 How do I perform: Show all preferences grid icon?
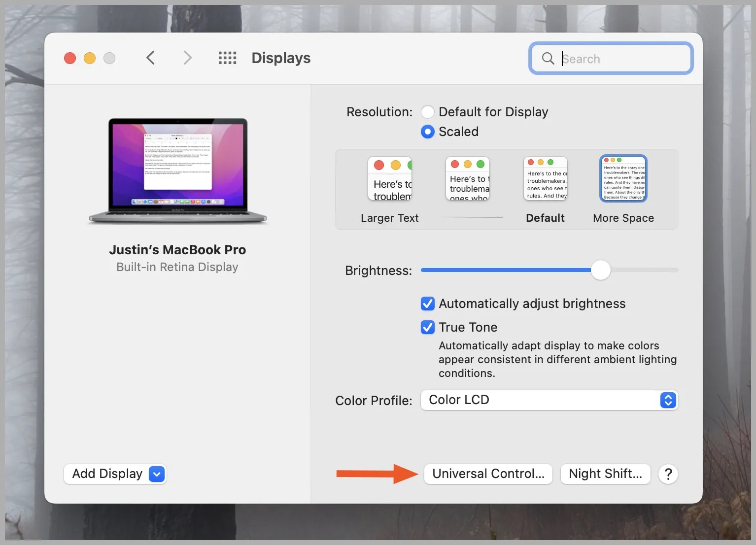coord(227,58)
